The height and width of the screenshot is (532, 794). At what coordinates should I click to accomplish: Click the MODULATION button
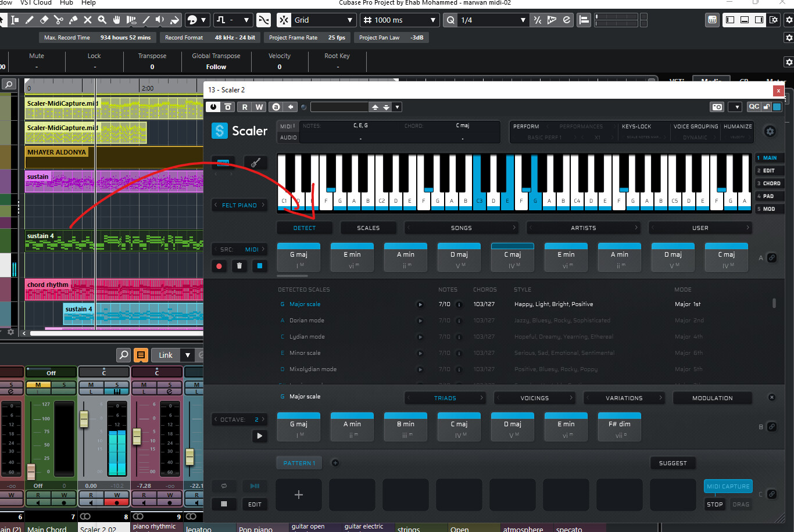[713, 398]
